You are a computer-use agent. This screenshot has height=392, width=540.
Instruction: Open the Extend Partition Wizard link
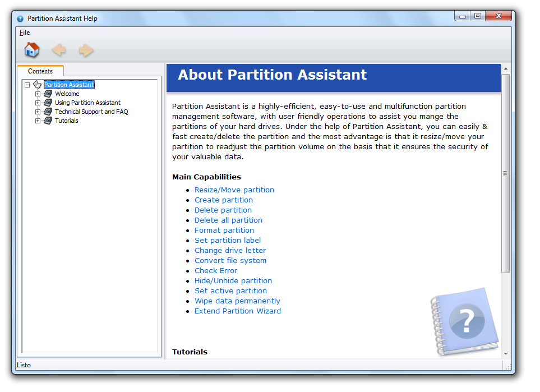238,311
